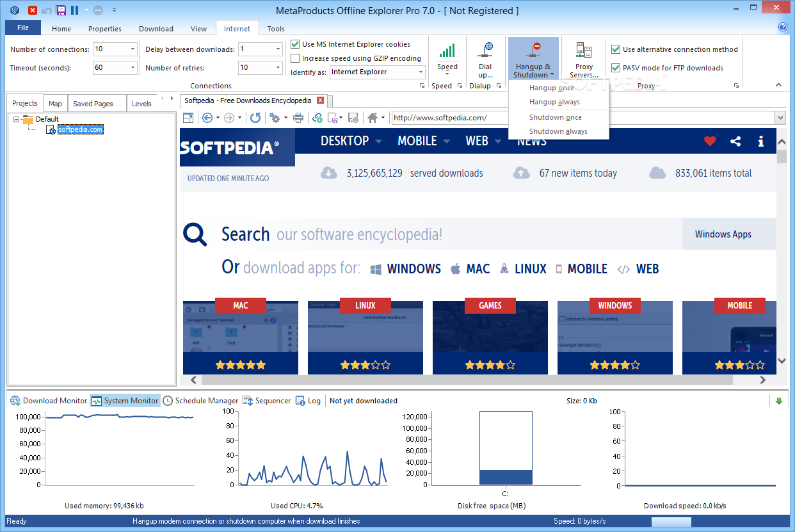795x532 pixels.
Task: Close the Softpedia browser tab
Action: tap(320, 101)
